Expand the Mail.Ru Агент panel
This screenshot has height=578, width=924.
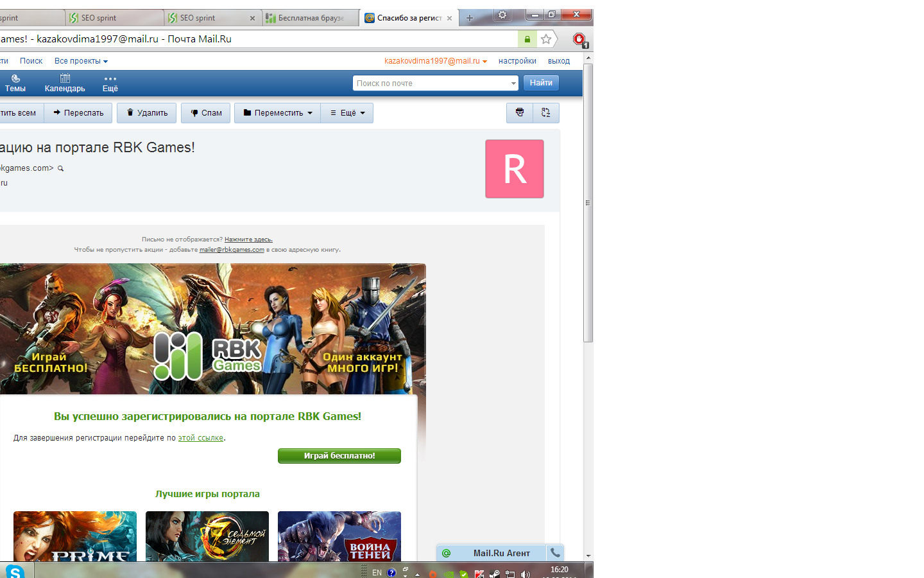[501, 553]
